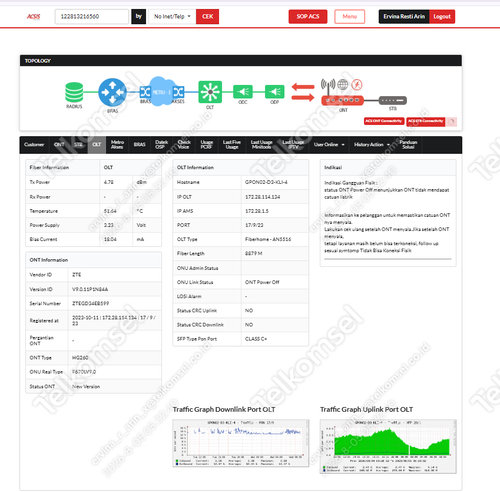The image size is (500, 492).
Task: Open the Metro Akses tab
Action: [x=117, y=145]
